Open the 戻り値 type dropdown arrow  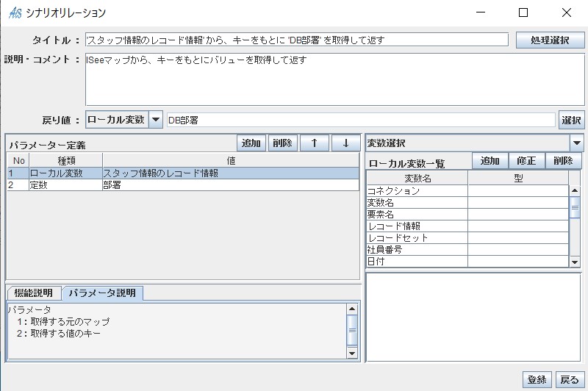pyautogui.click(x=156, y=120)
